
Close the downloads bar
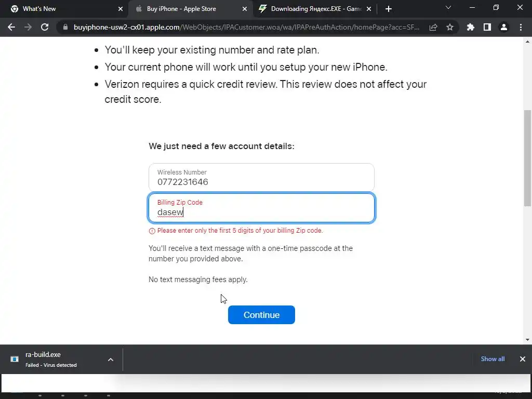pyautogui.click(x=523, y=359)
